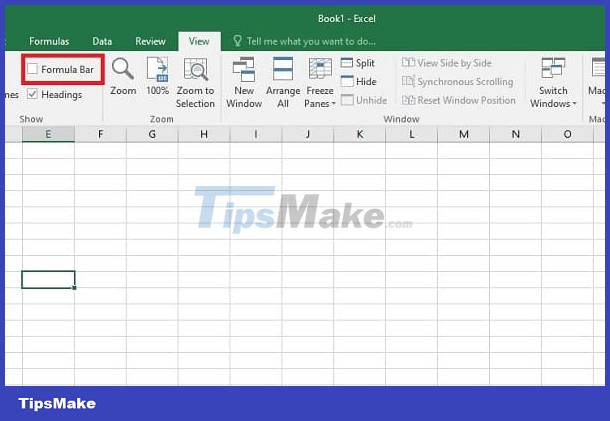Select column K header

[x=359, y=134]
